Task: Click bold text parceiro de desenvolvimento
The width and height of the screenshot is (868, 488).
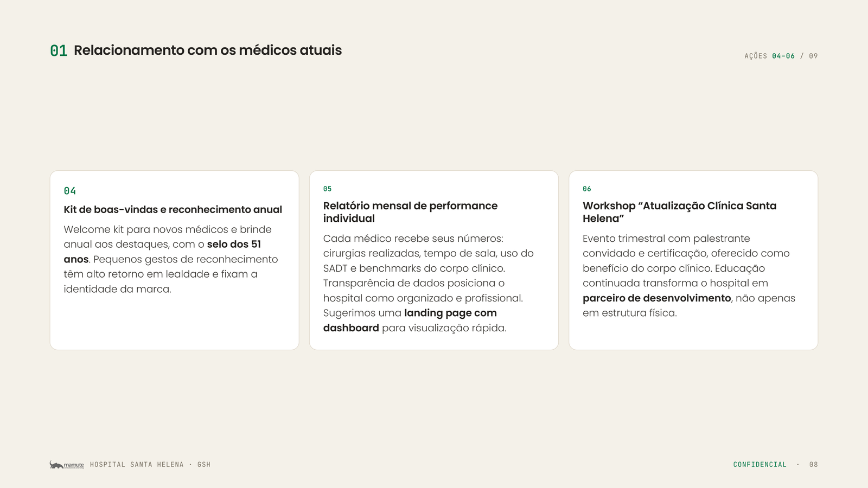Action: pyautogui.click(x=657, y=298)
